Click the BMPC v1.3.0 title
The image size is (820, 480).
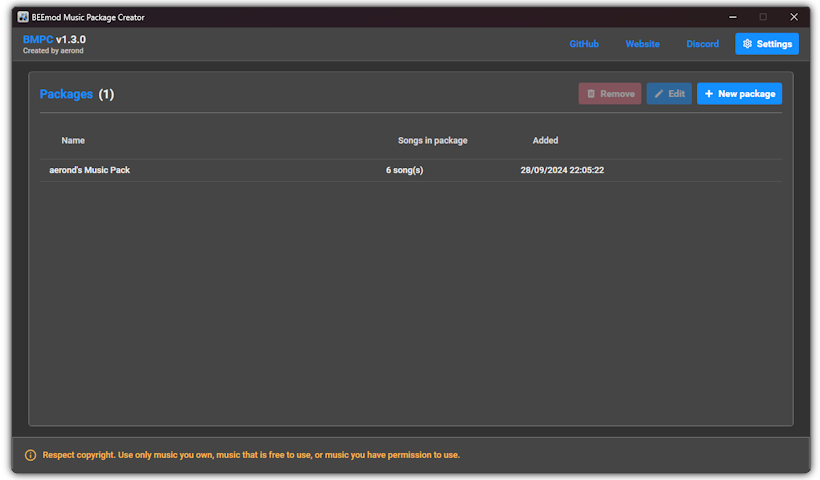coord(54,39)
